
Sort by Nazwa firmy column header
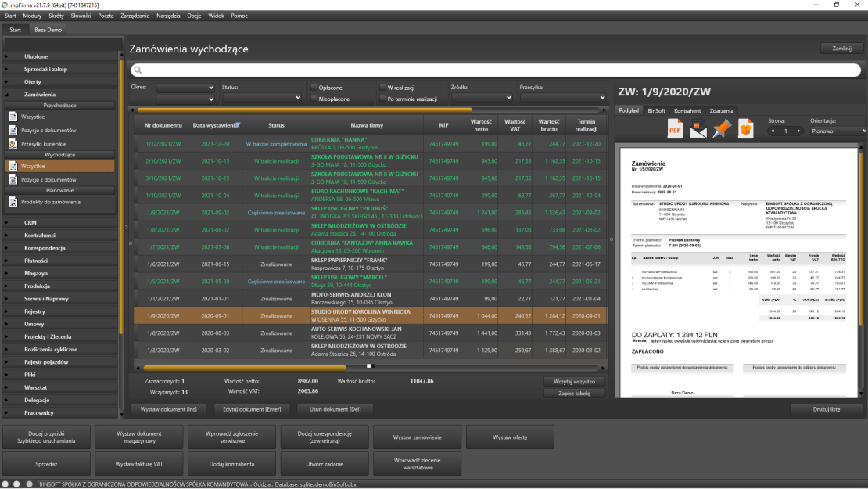coord(367,125)
